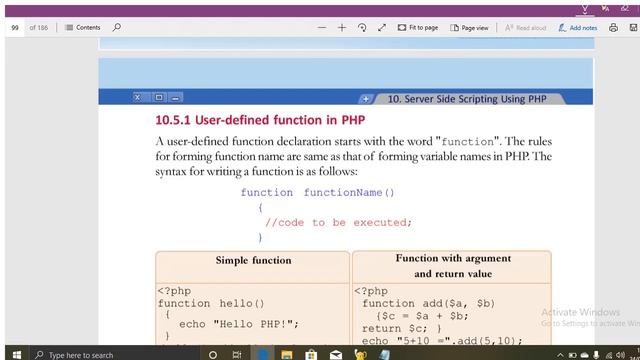Screen dimensions: 640x360
Task: Print the document with the printer icon
Action: tap(613, 27)
